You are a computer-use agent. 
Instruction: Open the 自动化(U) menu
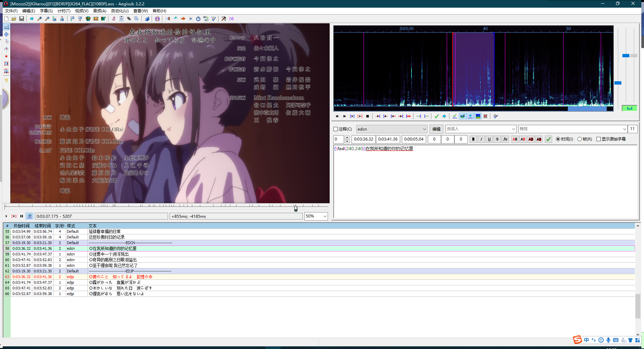pyautogui.click(x=120, y=11)
